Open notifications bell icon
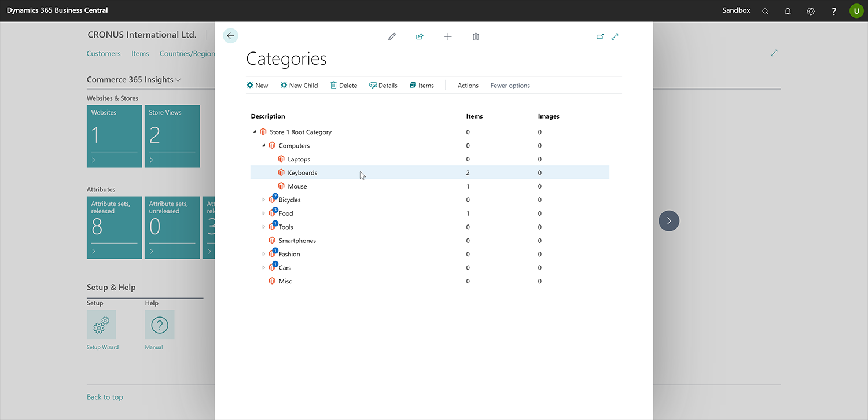The image size is (868, 420). coord(788,11)
